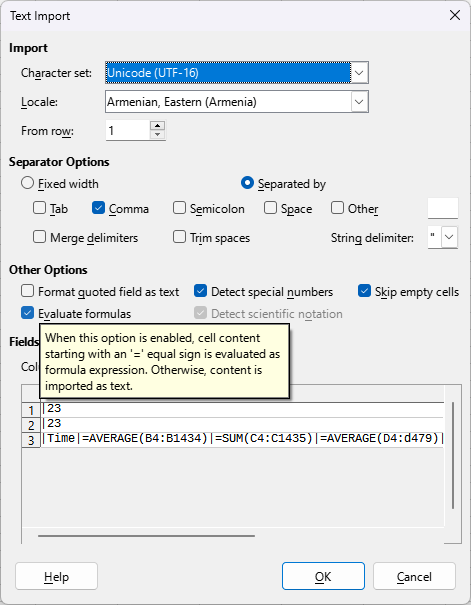471x605 pixels.
Task: Select the Fixed width radio button
Action: 27,183
